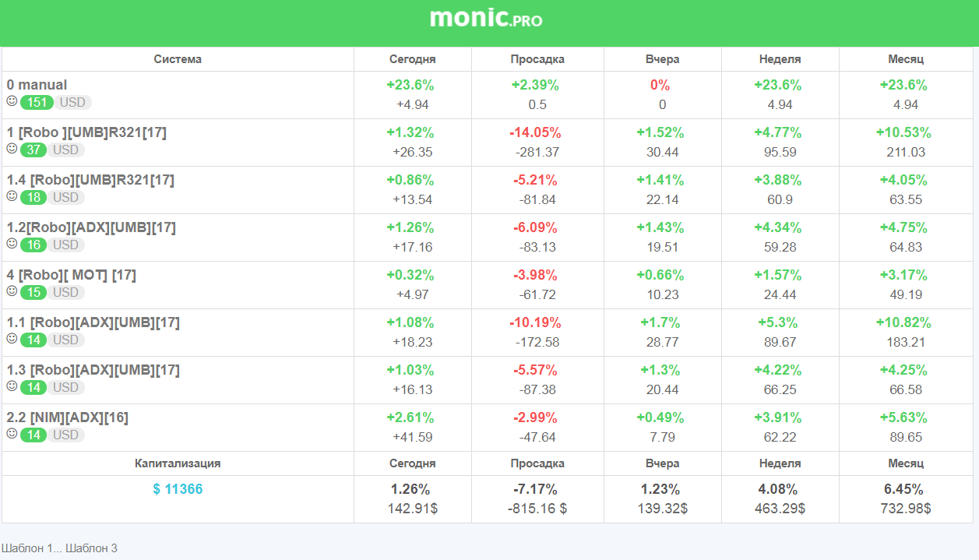
Task: Click the Система column header
Action: tap(178, 59)
